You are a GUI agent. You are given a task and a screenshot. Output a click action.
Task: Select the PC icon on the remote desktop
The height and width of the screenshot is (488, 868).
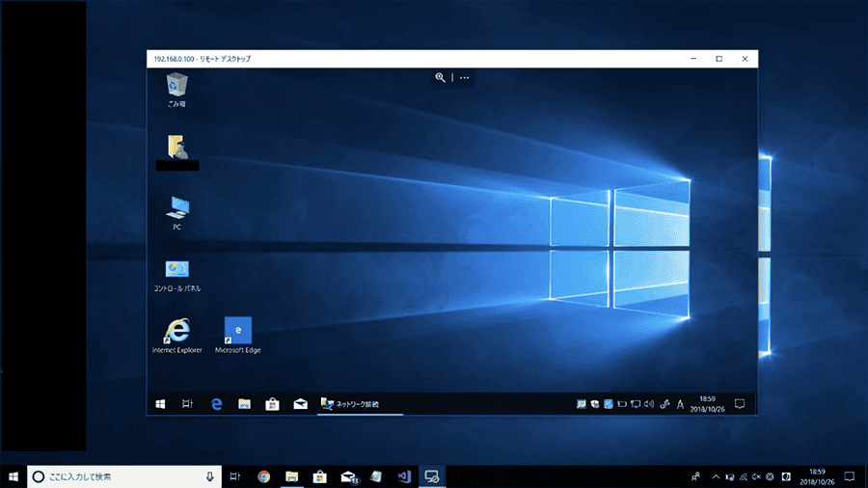pos(177,213)
